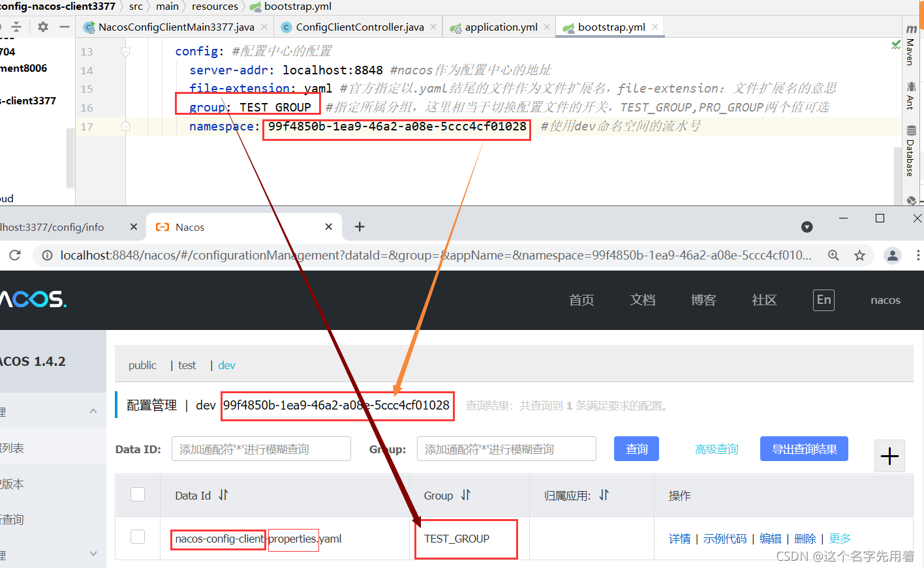Image resolution: width=924 pixels, height=568 pixels.
Task: Reload the browser page
Action: pyautogui.click(x=15, y=255)
